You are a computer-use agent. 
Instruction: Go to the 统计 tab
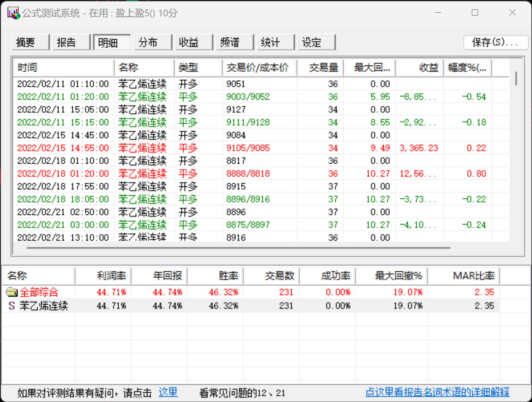pyautogui.click(x=276, y=42)
